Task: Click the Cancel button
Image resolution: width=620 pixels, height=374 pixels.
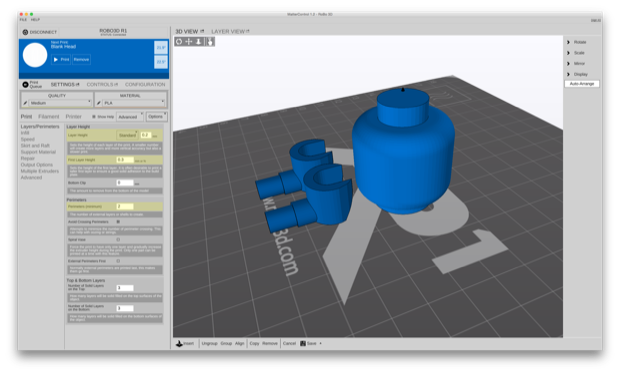Action: pos(289,343)
